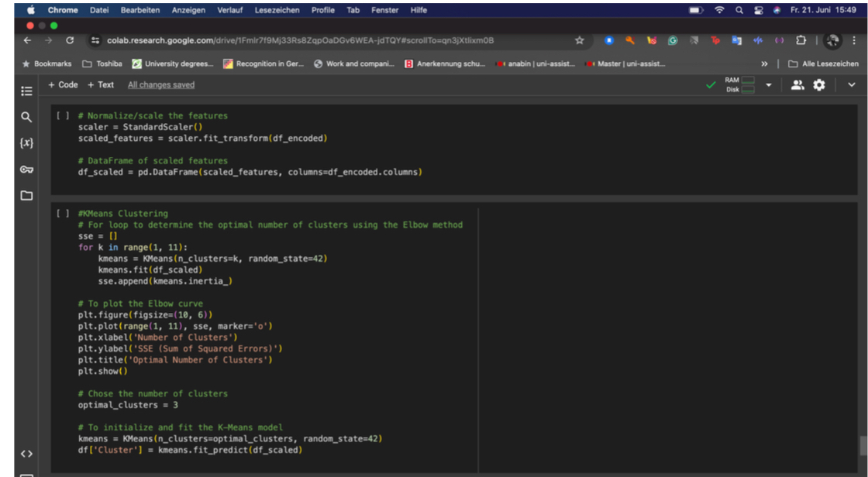Viewport: 868px width, 477px height.
Task: Open the Files folder panel
Action: (26, 196)
